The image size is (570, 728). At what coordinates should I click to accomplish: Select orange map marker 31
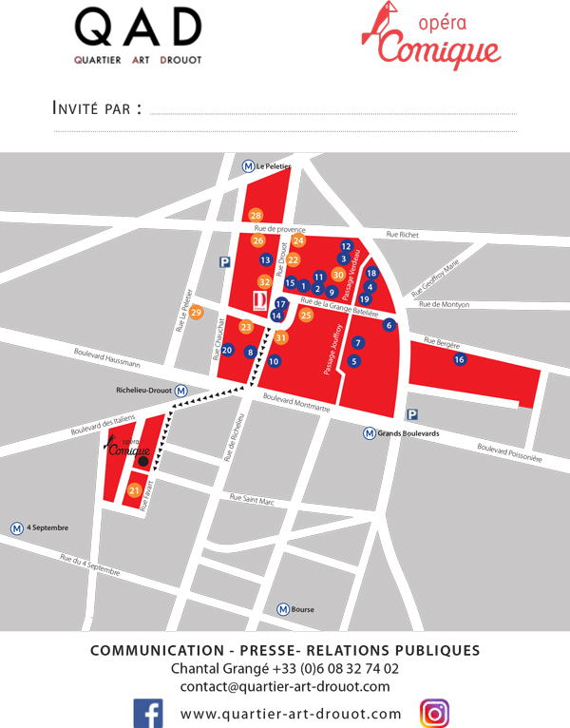pyautogui.click(x=280, y=337)
